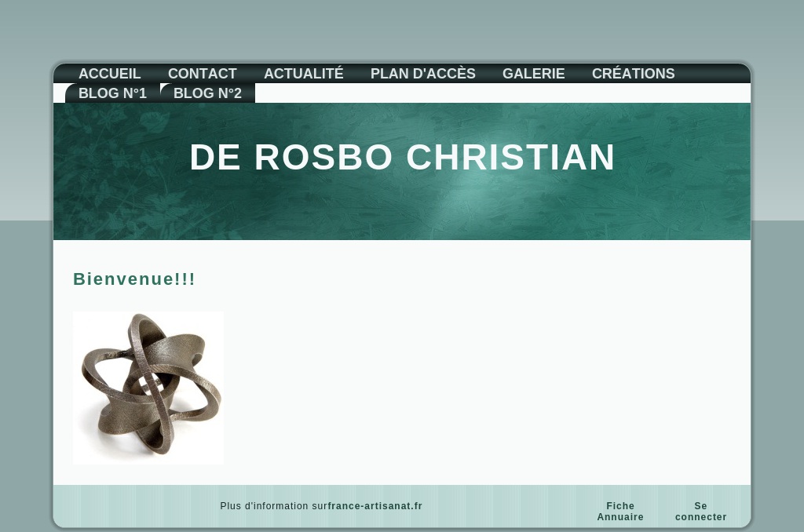The height and width of the screenshot is (532, 804).
Task: Click the Se connecter link
Action: click(700, 512)
